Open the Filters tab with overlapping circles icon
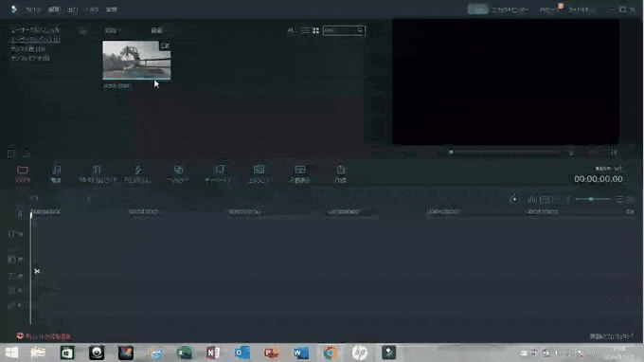The height and width of the screenshot is (362, 644). click(x=178, y=173)
